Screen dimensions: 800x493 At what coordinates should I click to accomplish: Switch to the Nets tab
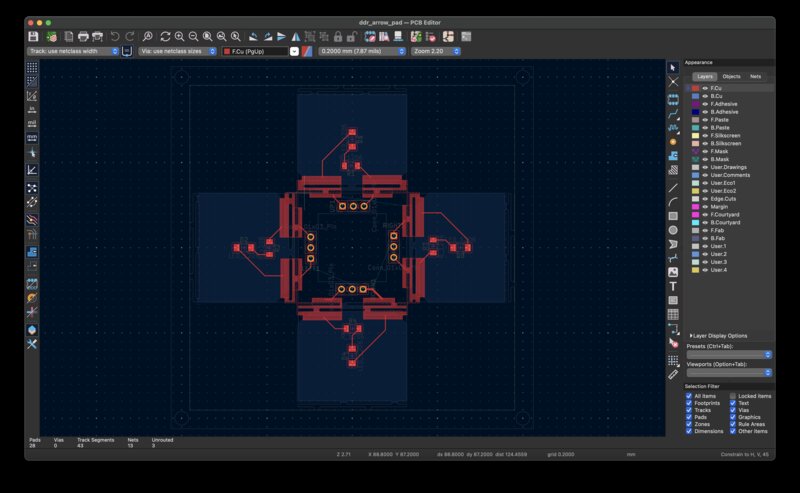[x=756, y=76]
